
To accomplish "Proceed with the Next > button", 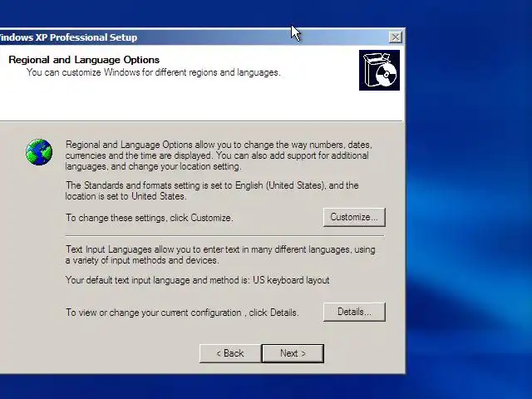I will point(293,353).
